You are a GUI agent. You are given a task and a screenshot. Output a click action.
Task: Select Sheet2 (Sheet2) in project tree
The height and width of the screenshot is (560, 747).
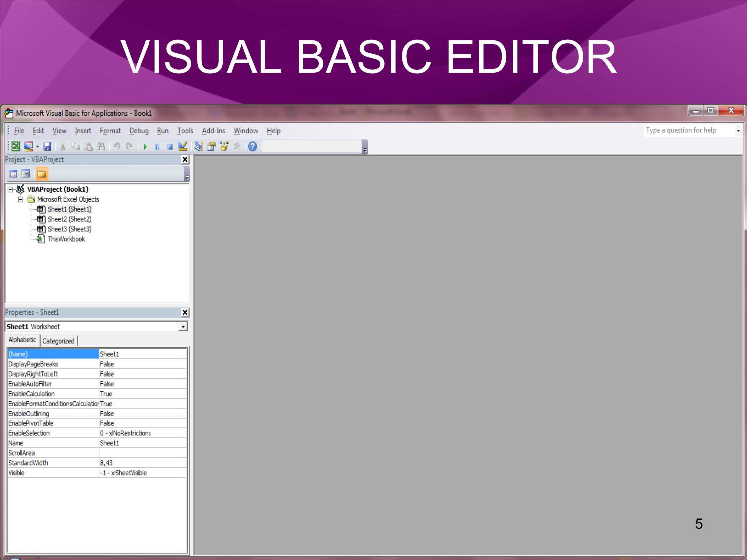pos(69,219)
